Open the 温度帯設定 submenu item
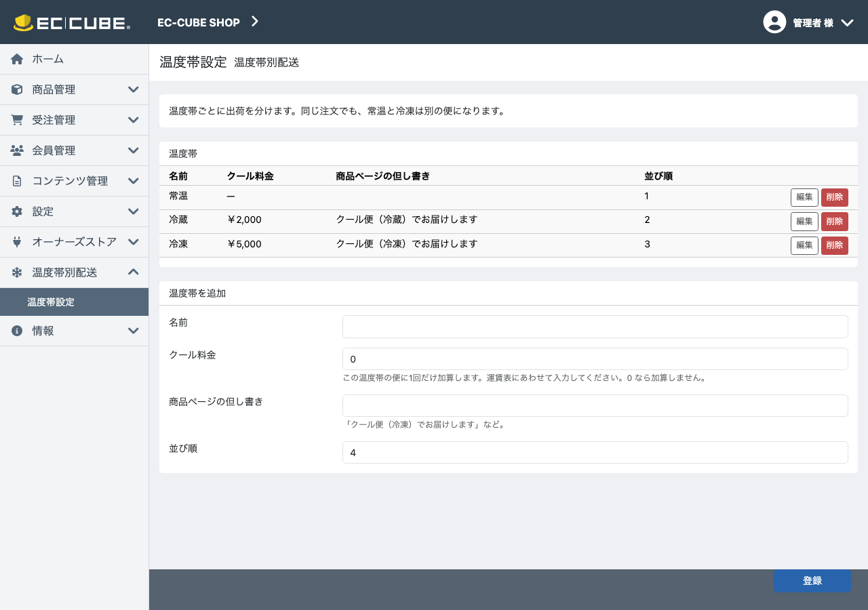The height and width of the screenshot is (610, 868). [74, 302]
